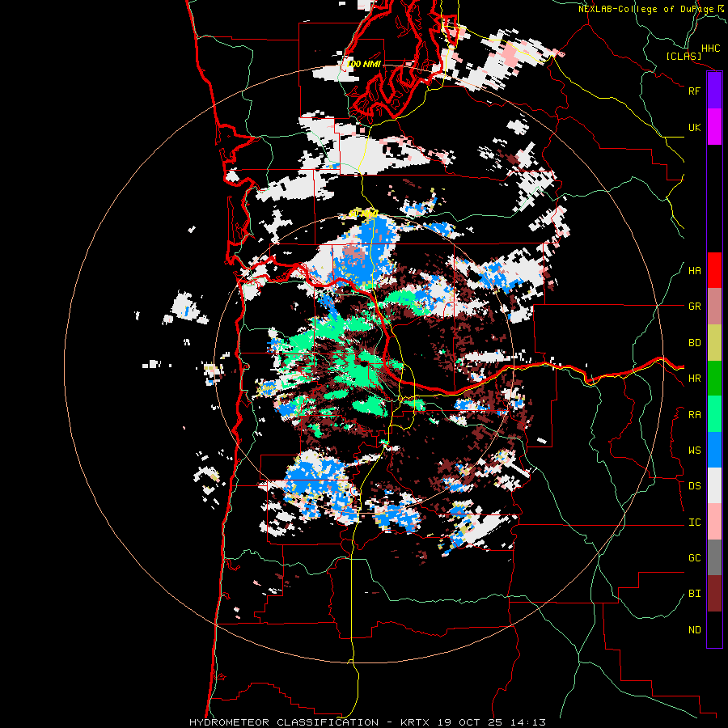Click the HR legend label
Image resolution: width=728 pixels, height=728 pixels.
pyautogui.click(x=694, y=379)
